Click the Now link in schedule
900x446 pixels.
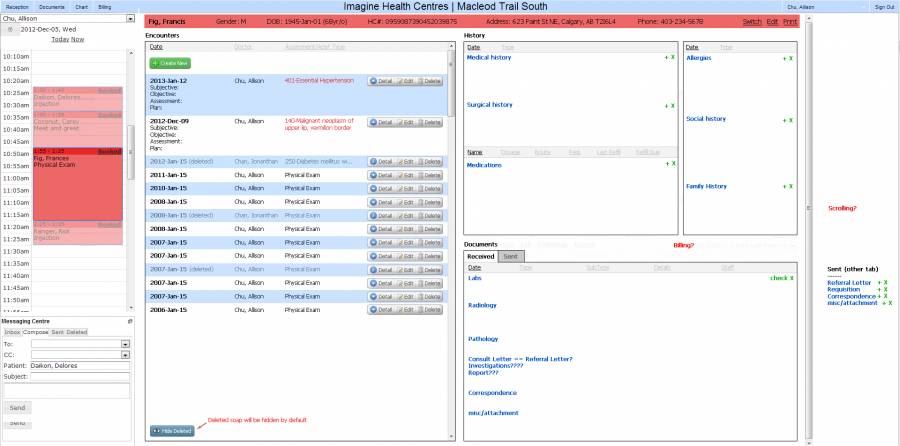coord(77,40)
